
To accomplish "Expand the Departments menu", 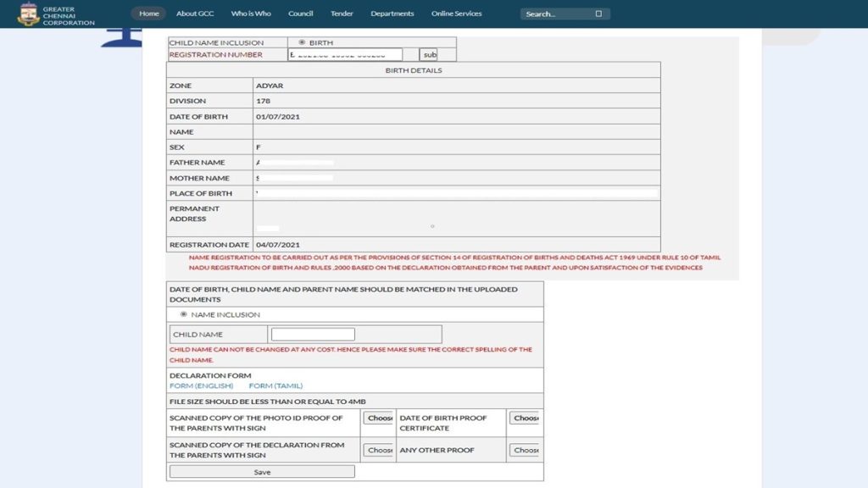I will (x=392, y=14).
